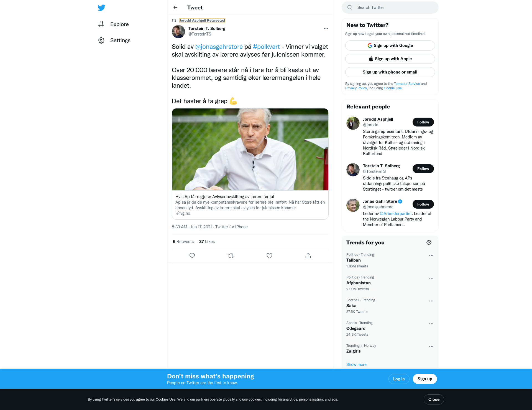Viewport: 532px width, 410px height.
Task: Close the cookie notice banner
Action: tap(434, 399)
